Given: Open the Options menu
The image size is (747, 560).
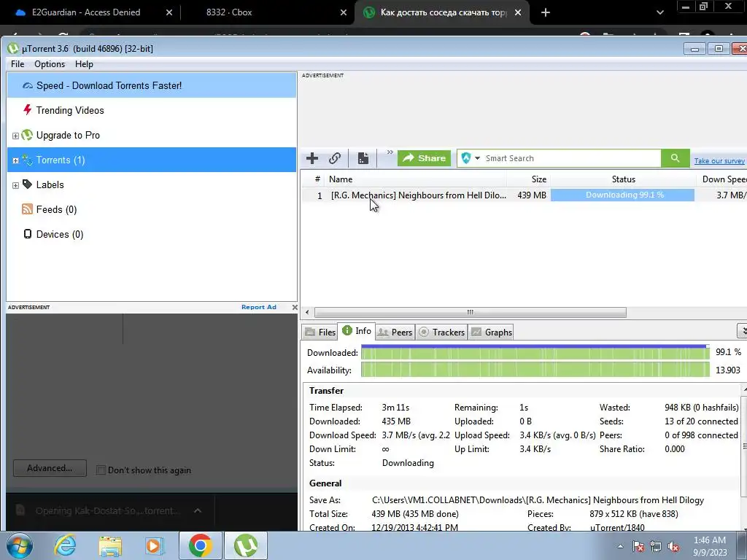Looking at the screenshot, I should coord(50,64).
